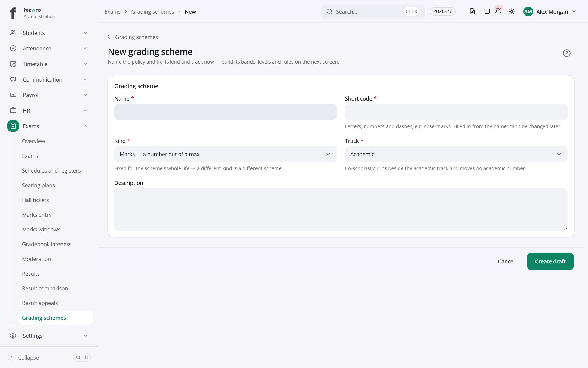Screen dimensions: 588x368
Task: Click the green Exams clipboard icon
Action: [13, 126]
